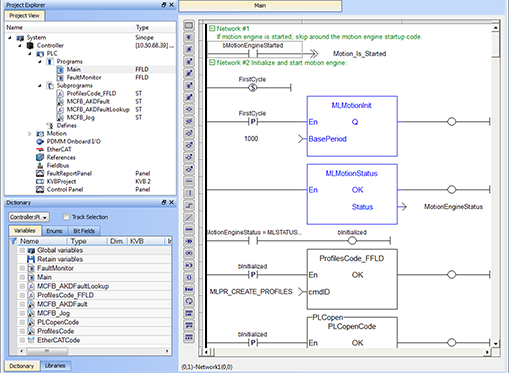509x373 pixels.
Task: Click the filter funnel icon in Dictionary
Action: pos(13,241)
